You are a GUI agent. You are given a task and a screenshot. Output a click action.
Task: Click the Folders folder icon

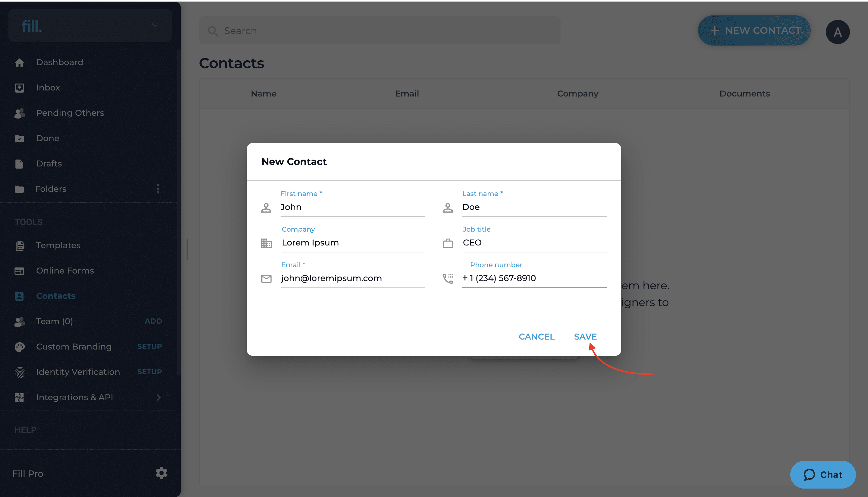pos(20,189)
